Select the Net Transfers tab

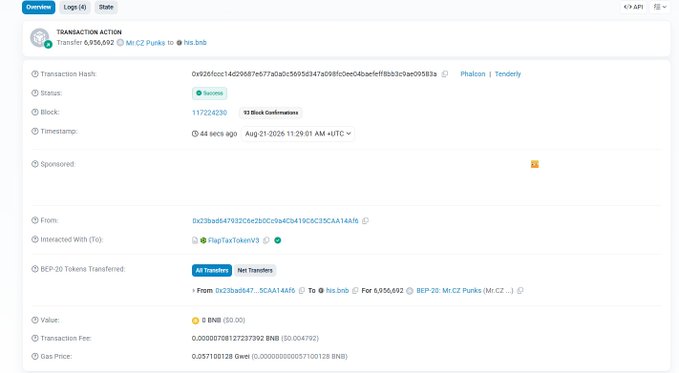[x=255, y=270]
